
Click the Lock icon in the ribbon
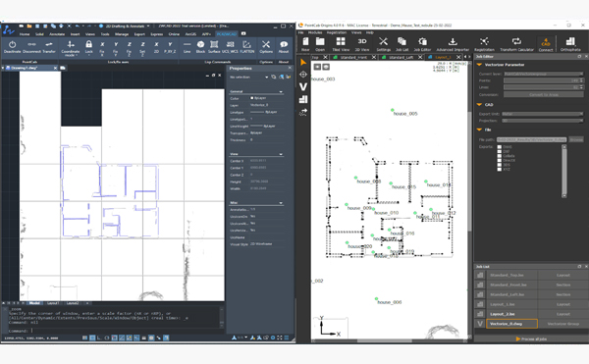88,44
